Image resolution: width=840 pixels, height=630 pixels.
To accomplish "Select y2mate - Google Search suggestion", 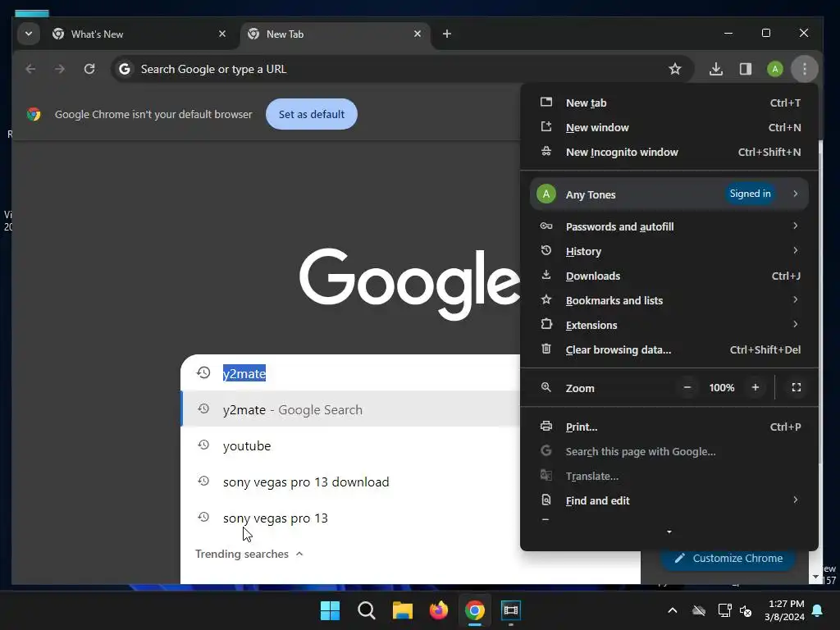I will coord(351,410).
